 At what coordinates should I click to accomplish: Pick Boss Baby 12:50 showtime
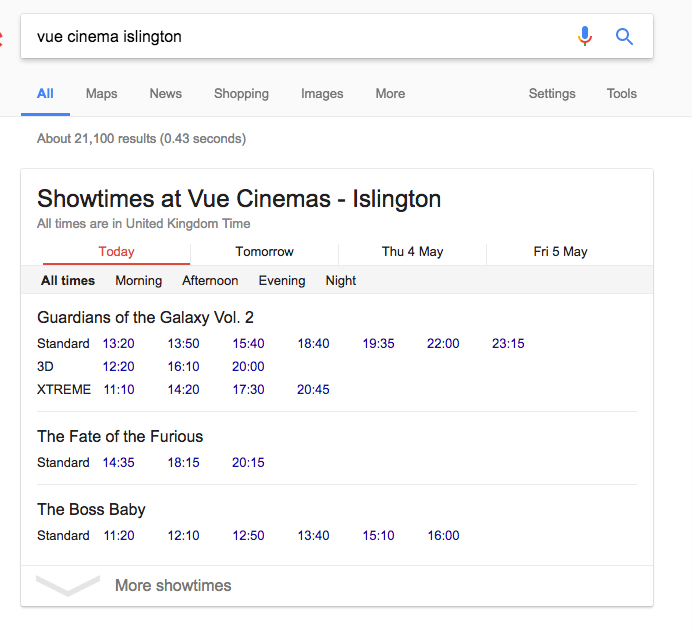pyautogui.click(x=248, y=535)
